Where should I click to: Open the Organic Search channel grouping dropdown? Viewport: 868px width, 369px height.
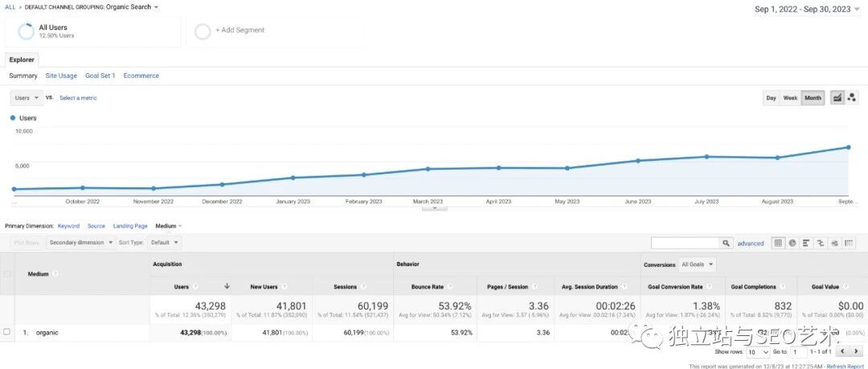[132, 7]
